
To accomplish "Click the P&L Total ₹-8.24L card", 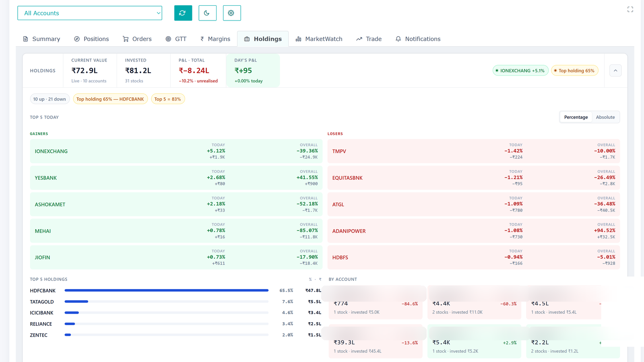I will (198, 70).
